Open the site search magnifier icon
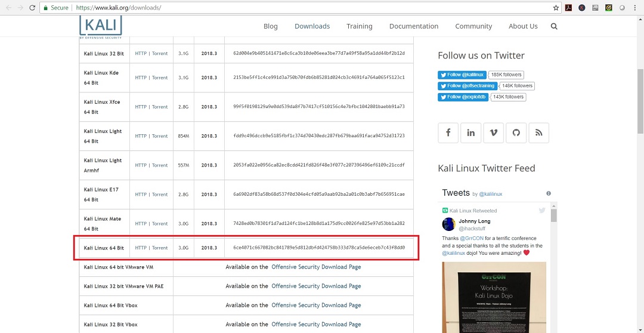Viewport: 644px width, 333px height. [554, 26]
